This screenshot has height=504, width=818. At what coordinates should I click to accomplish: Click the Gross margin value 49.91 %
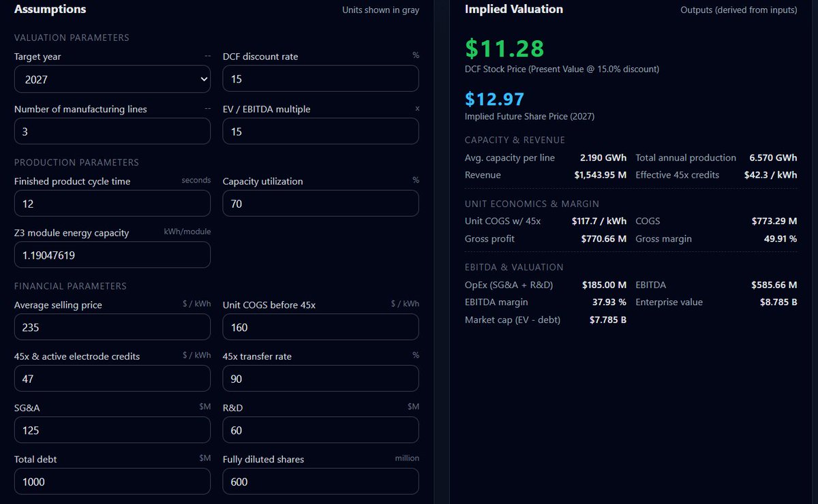(781, 239)
